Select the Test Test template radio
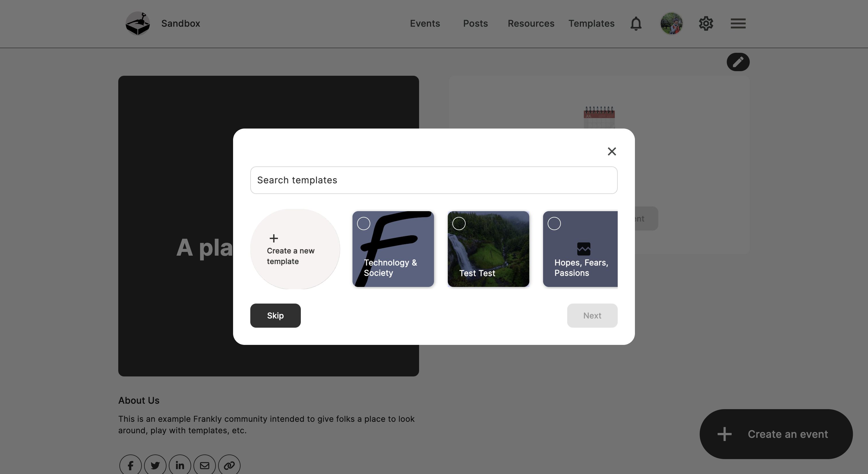The height and width of the screenshot is (474, 868). point(459,224)
